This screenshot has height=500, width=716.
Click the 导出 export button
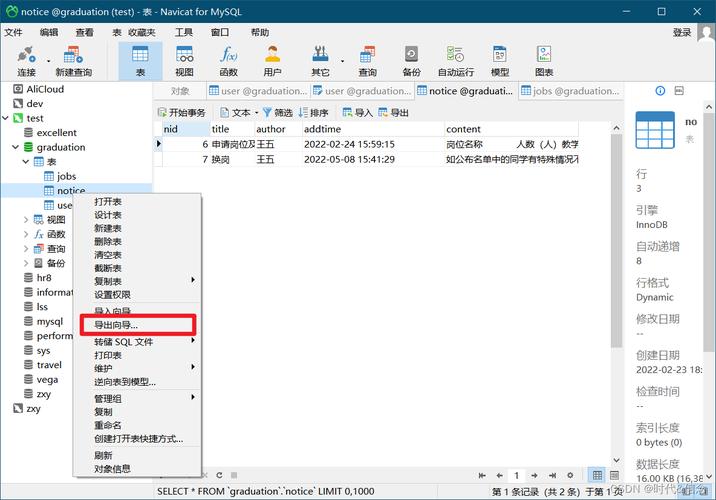pyautogui.click(x=393, y=112)
